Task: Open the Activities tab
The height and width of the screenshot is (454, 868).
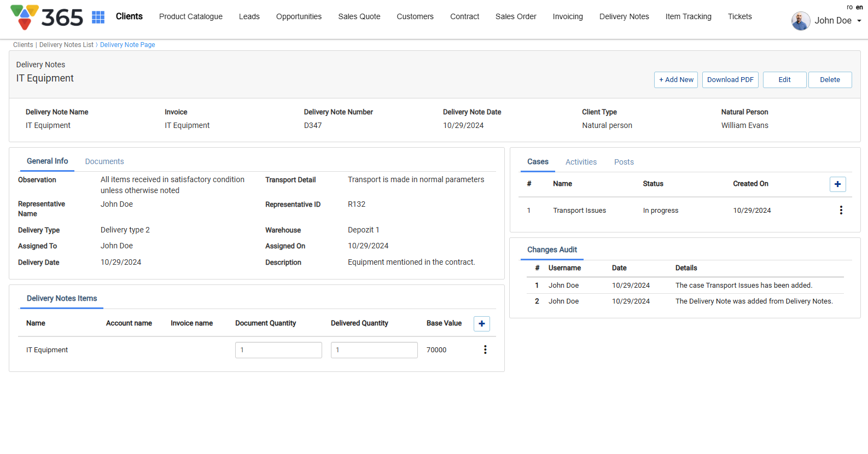Action: pos(581,162)
